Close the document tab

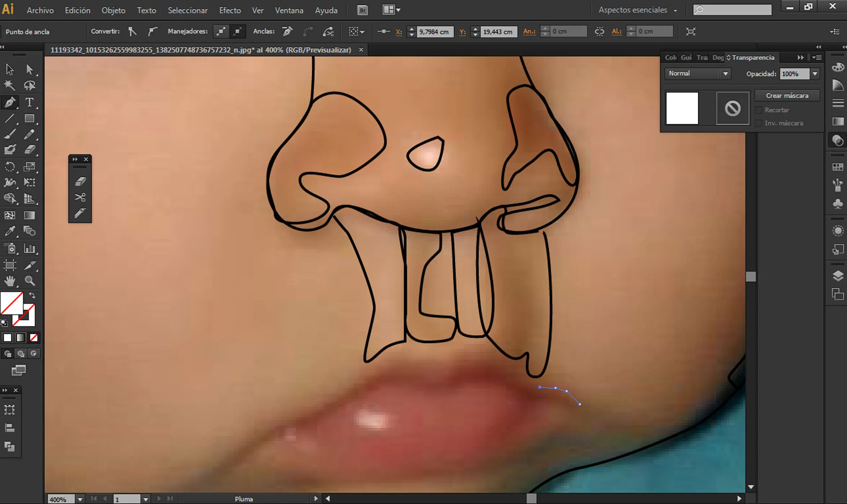(361, 50)
